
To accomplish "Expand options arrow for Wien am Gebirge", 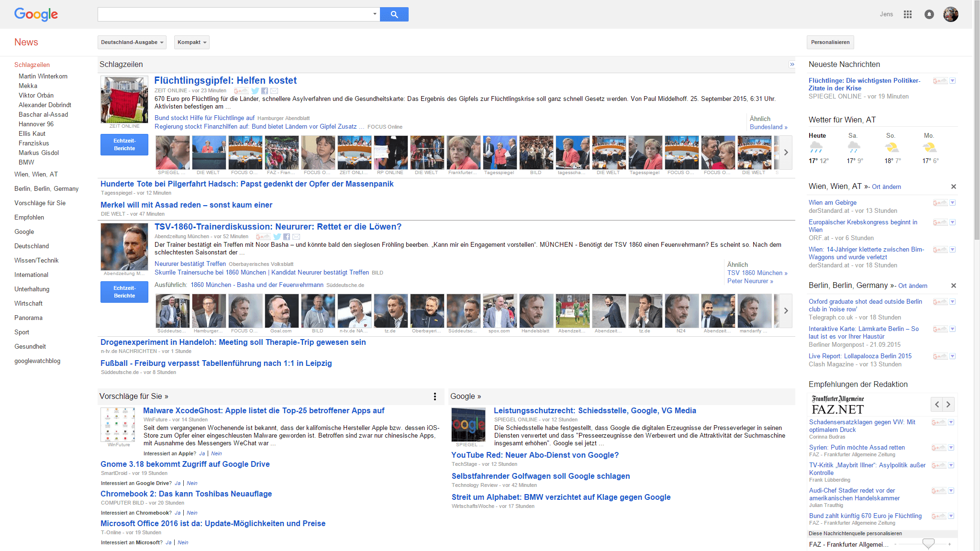I will click(x=952, y=203).
